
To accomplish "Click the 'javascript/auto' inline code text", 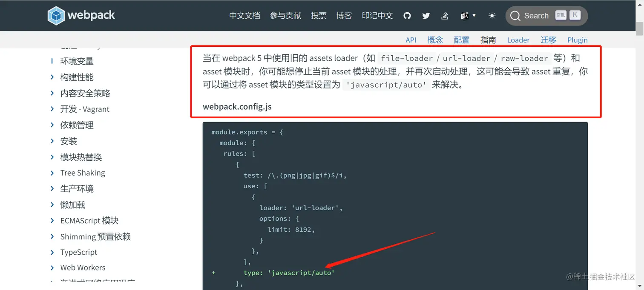I will (x=386, y=85).
